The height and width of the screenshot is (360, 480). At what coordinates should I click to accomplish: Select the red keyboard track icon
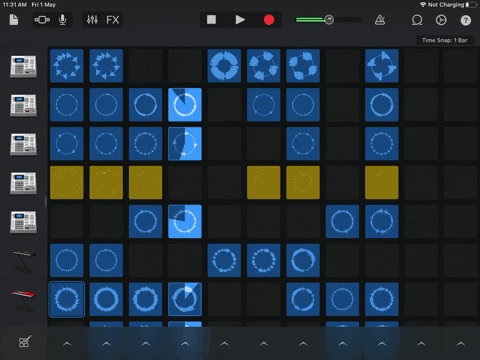[23, 299]
